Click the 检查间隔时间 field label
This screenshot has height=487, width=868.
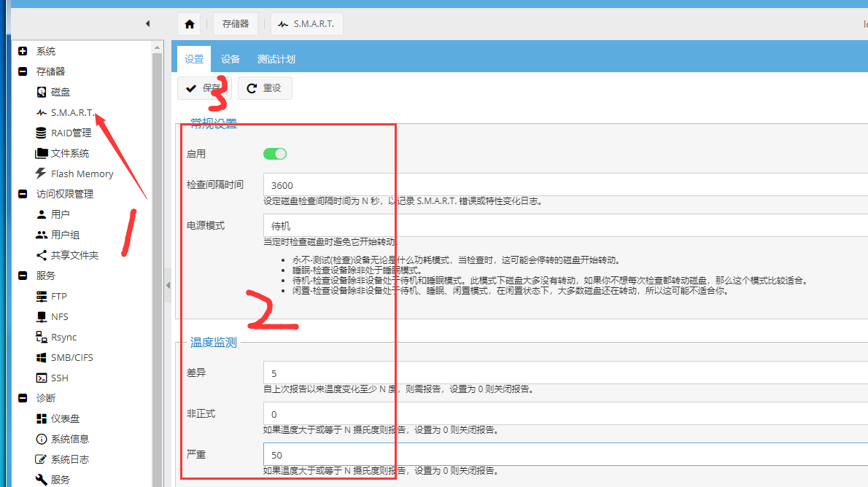click(x=214, y=185)
